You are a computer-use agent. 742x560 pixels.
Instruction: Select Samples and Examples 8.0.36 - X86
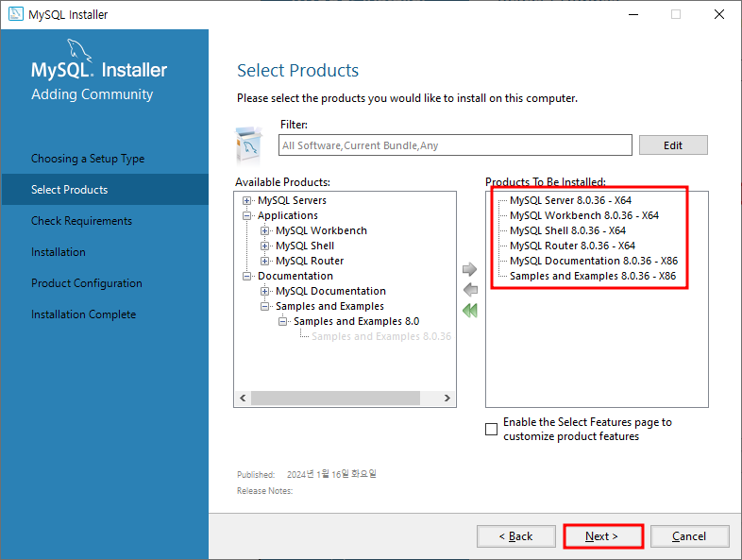593,277
